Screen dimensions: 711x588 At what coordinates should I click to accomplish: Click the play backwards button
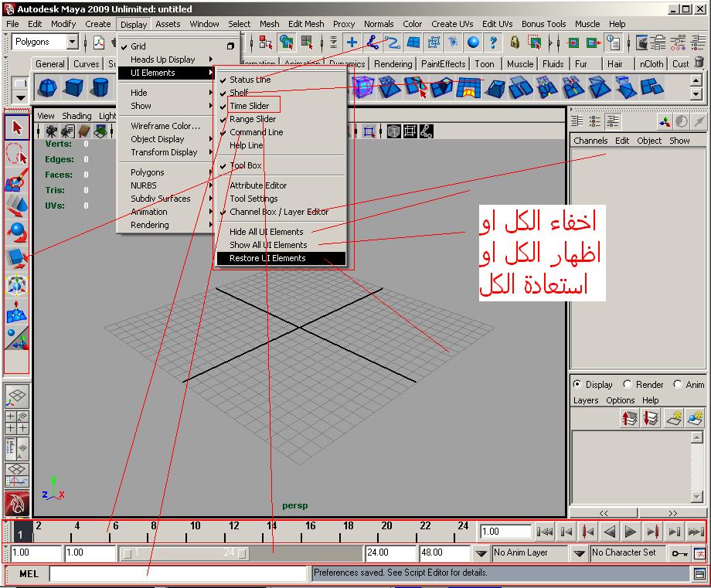[610, 532]
